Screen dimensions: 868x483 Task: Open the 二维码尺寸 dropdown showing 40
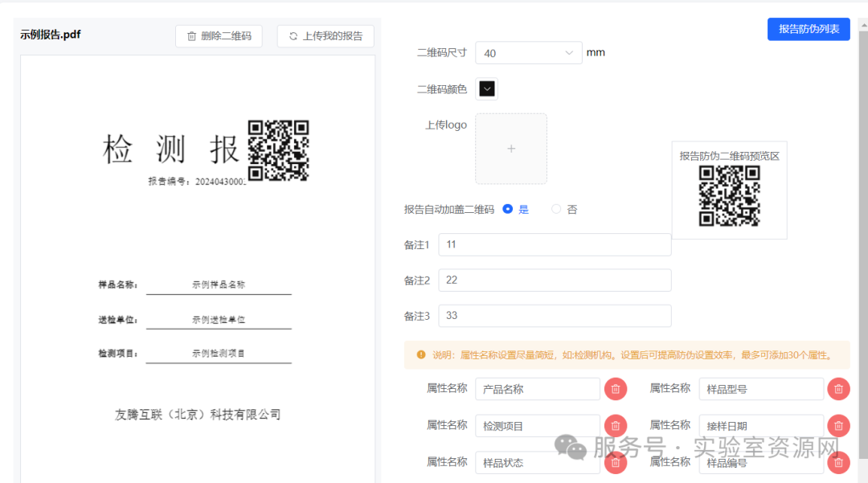point(528,53)
